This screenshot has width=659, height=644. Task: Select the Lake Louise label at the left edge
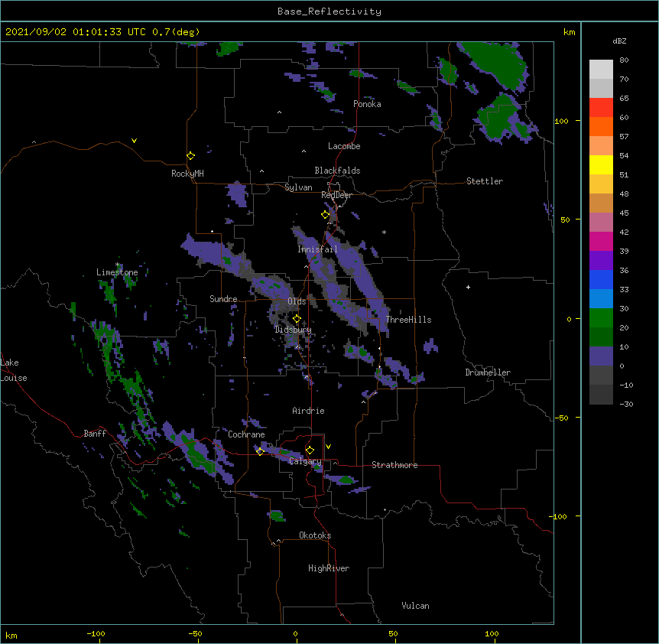14,370
